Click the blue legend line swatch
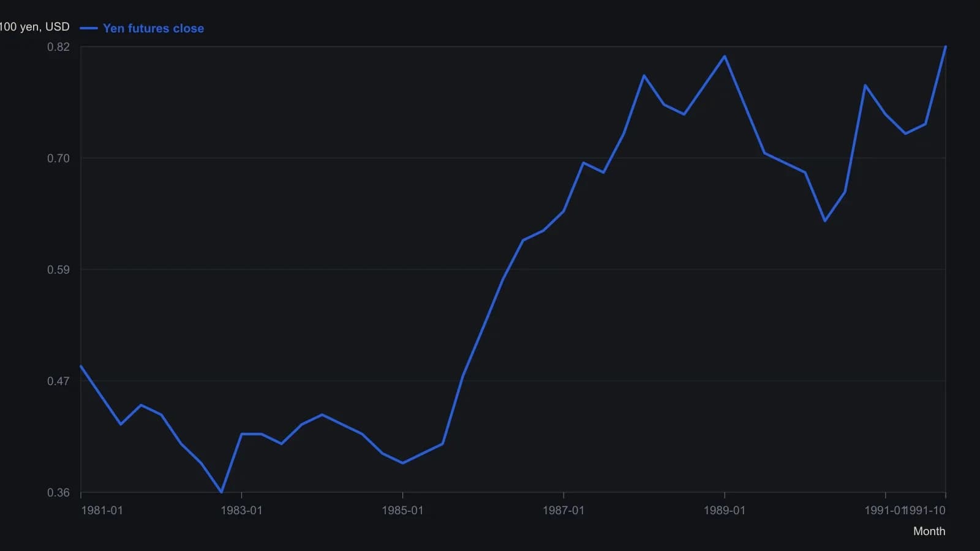 click(89, 28)
